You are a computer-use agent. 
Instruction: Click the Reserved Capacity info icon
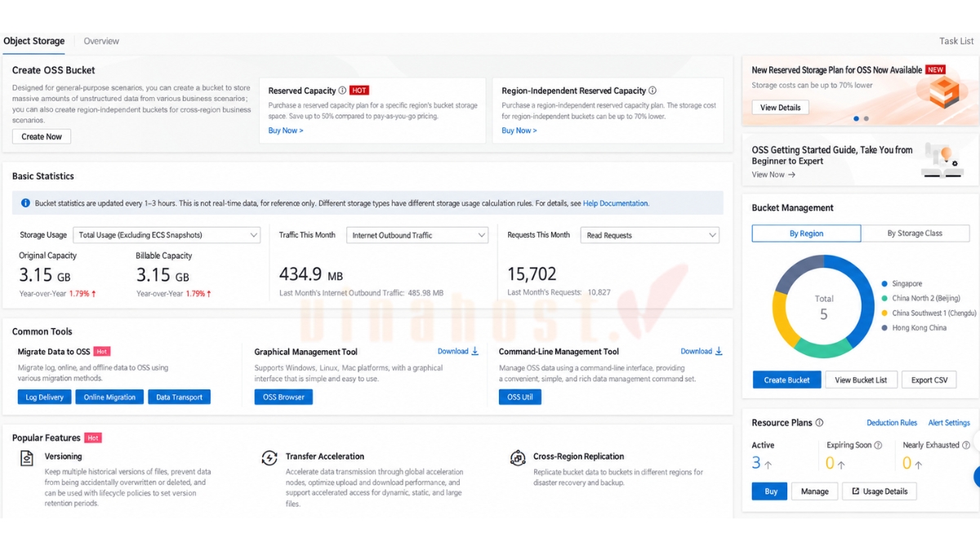point(342,91)
